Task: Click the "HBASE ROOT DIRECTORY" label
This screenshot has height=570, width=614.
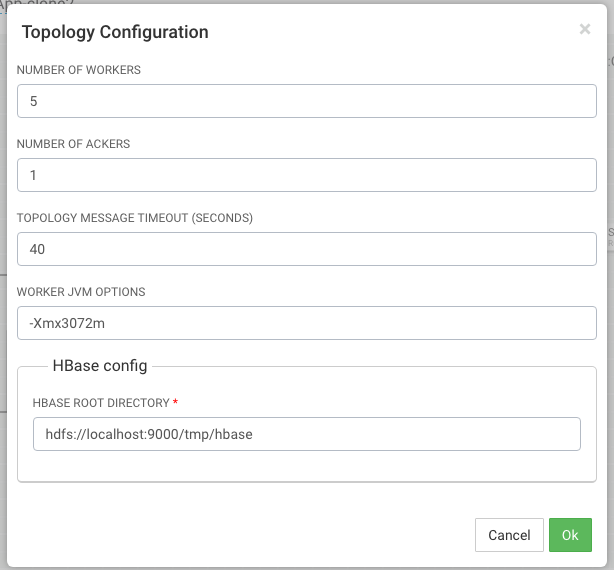Action: 101,402
